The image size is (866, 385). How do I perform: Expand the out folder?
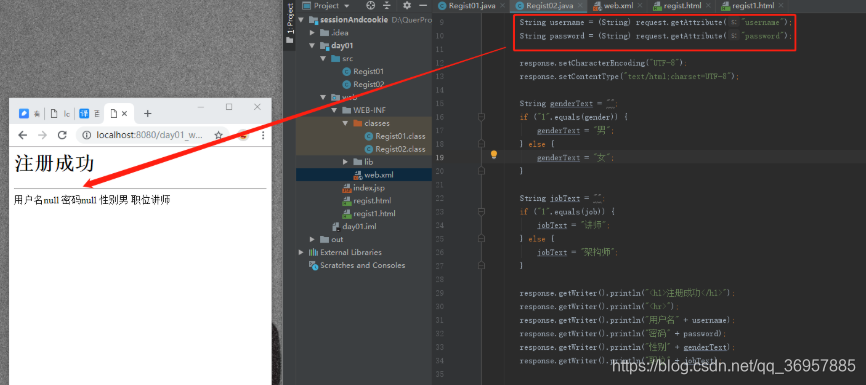[313, 239]
